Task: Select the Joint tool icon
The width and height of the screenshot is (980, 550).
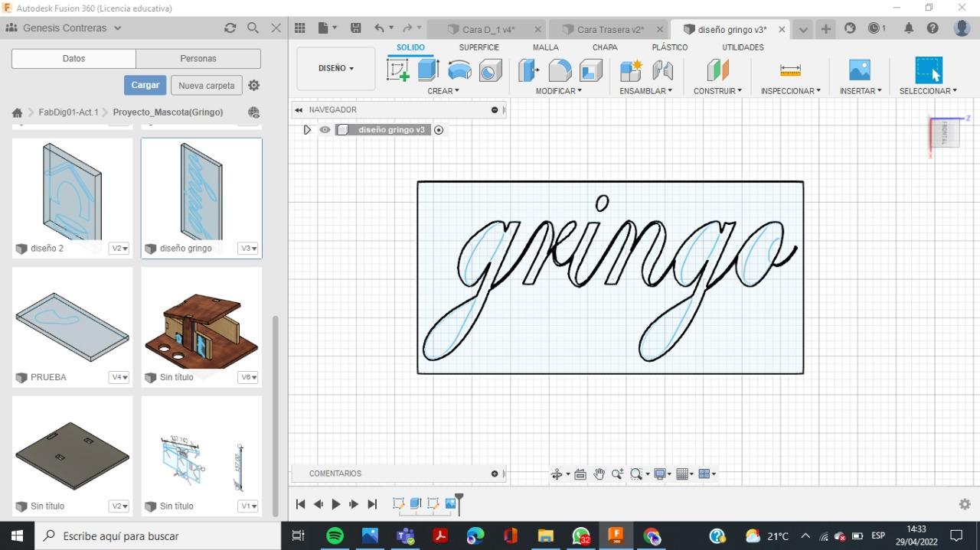Action: click(x=662, y=70)
